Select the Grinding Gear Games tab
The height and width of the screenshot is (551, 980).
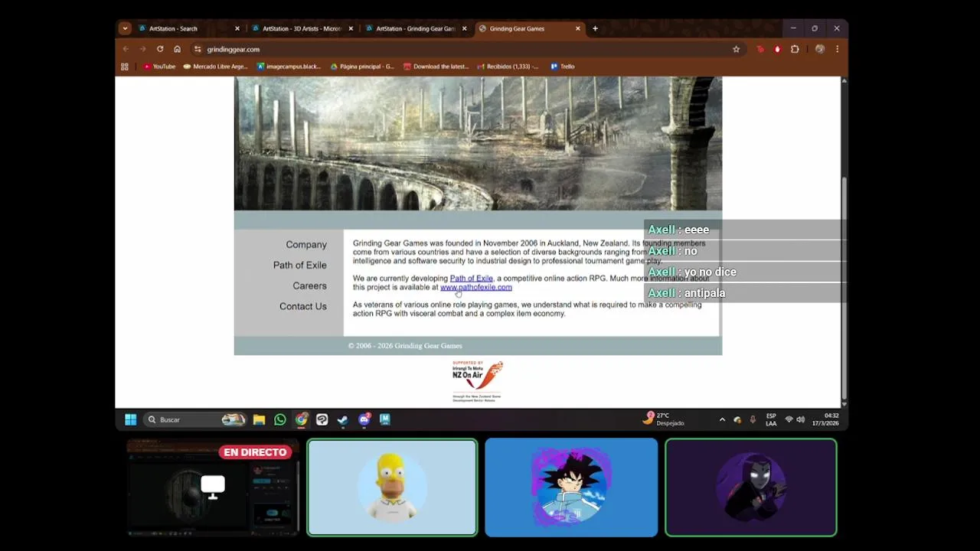pos(529,28)
